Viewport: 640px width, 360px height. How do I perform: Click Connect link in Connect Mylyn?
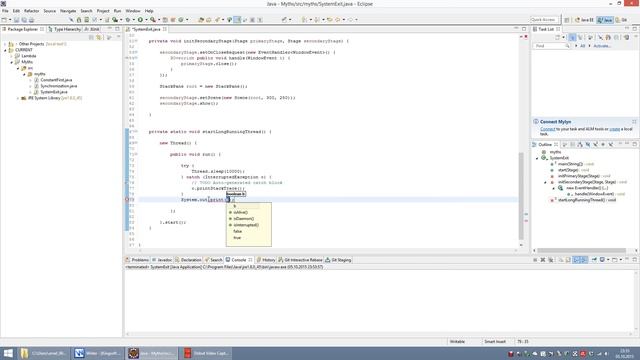pos(547,129)
